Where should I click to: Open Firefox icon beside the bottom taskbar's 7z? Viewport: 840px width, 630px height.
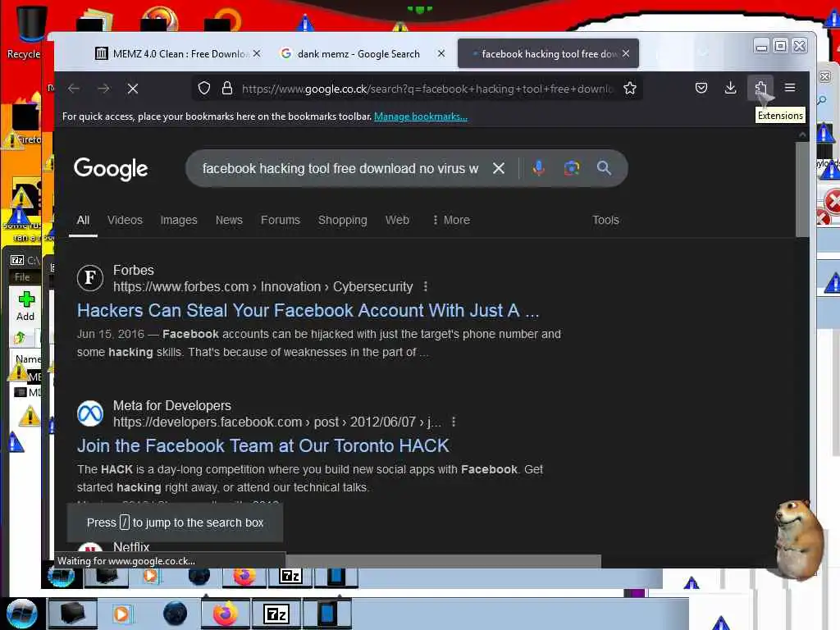[226, 614]
